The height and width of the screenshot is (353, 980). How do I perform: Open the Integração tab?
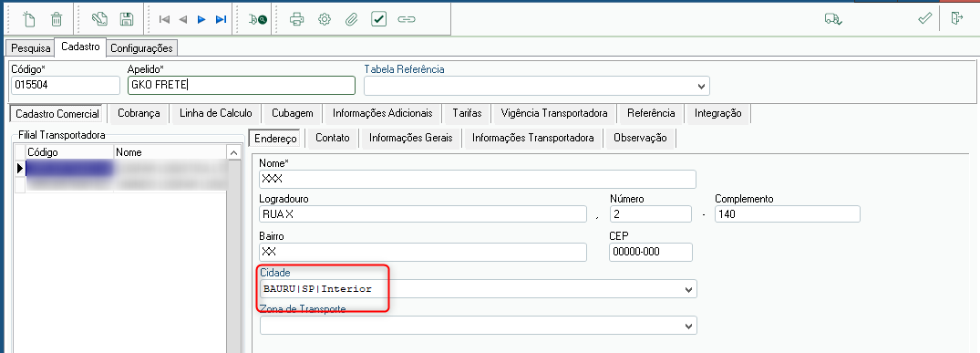(x=717, y=113)
